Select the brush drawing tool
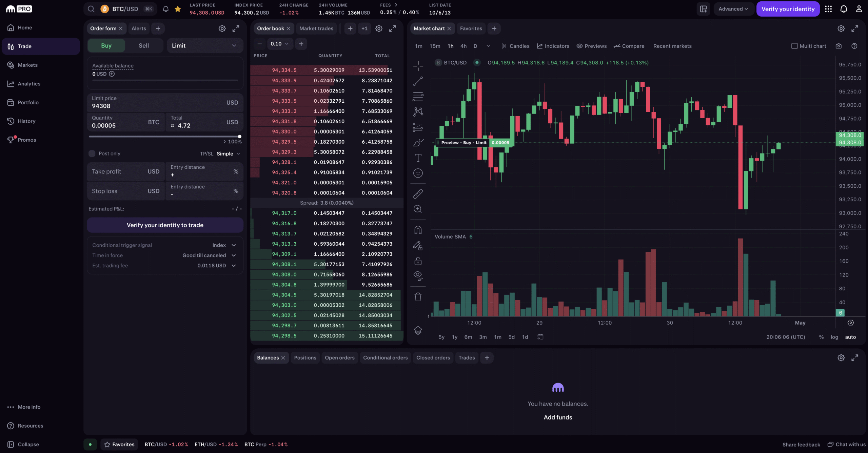 [418, 143]
